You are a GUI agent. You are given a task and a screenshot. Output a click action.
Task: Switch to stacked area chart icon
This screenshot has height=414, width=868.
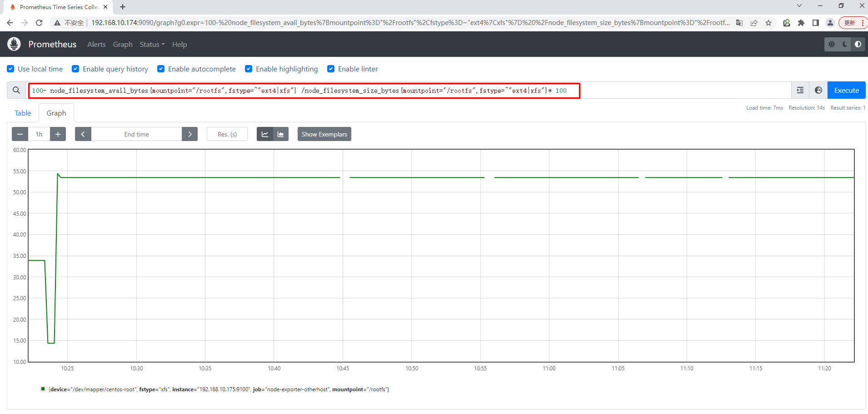pyautogui.click(x=281, y=134)
